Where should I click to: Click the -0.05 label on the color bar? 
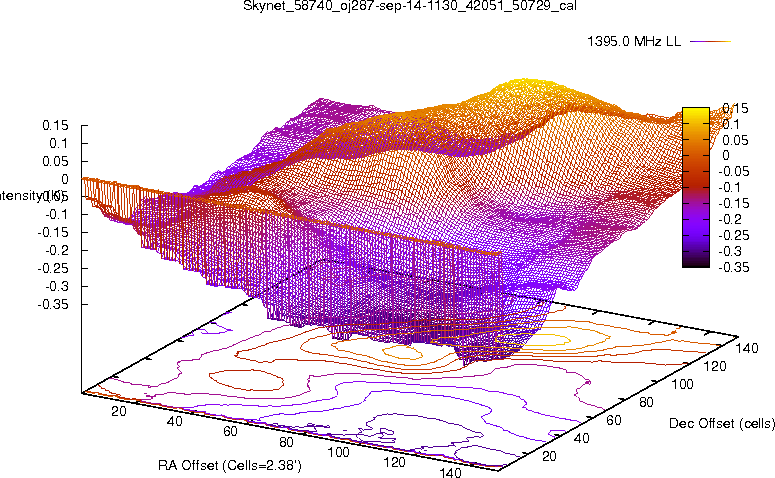(734, 172)
